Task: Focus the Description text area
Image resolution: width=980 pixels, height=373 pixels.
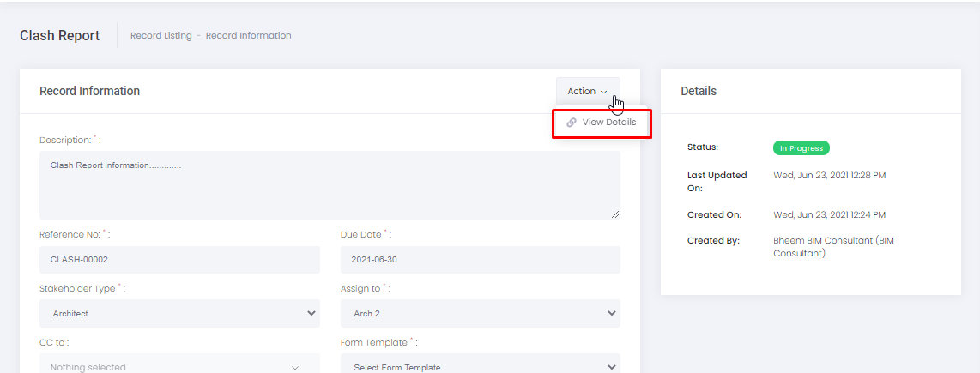Action: pyautogui.click(x=330, y=184)
